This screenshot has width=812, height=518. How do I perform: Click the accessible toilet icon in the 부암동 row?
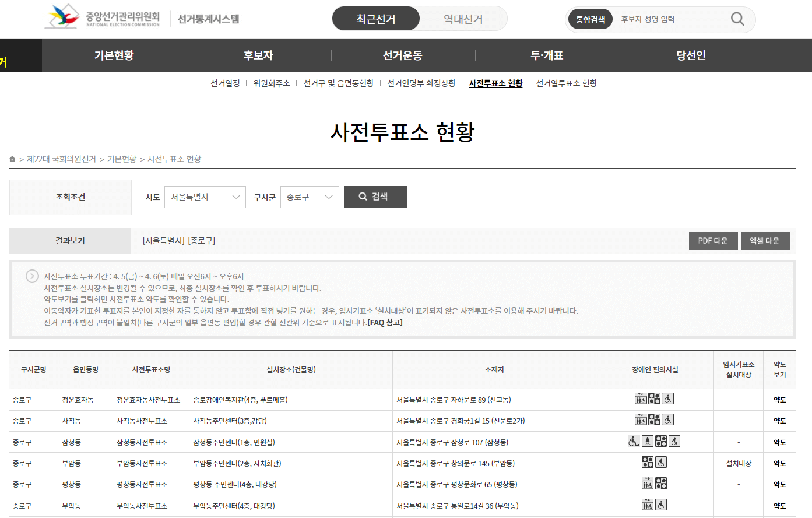[x=661, y=462]
